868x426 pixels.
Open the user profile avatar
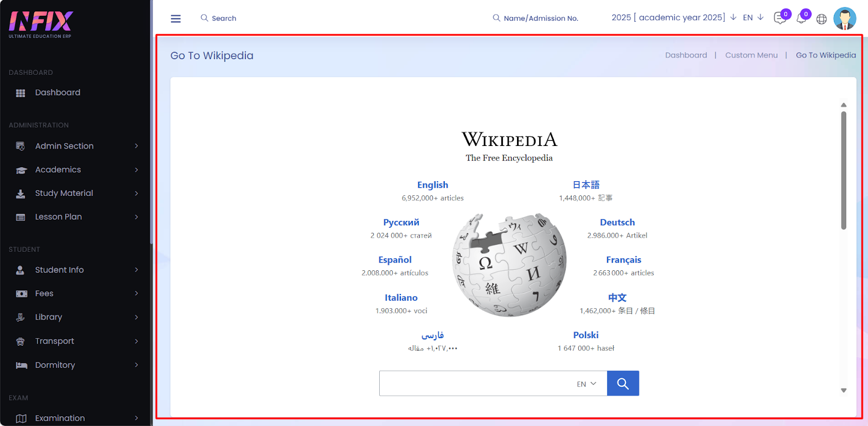tap(845, 18)
